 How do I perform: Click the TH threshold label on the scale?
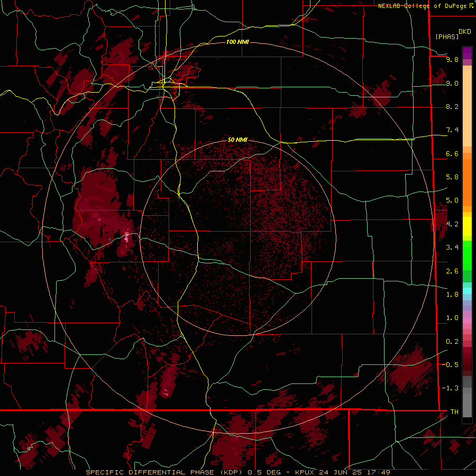(454, 412)
